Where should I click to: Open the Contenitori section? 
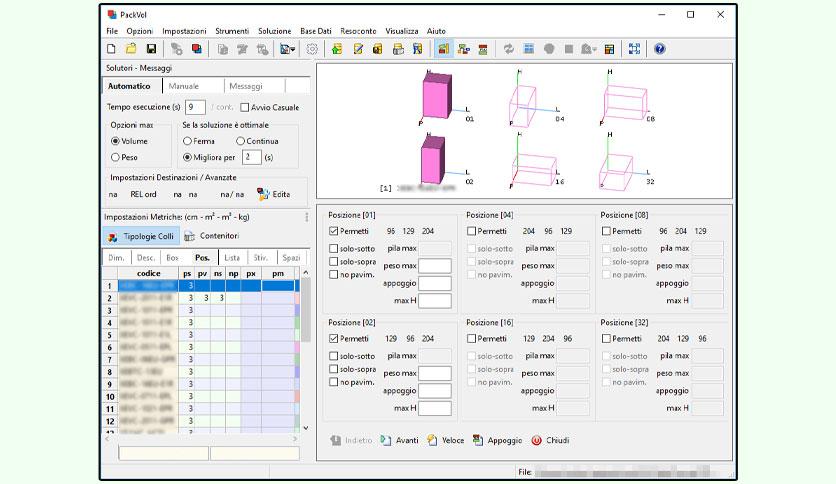[x=212, y=236]
